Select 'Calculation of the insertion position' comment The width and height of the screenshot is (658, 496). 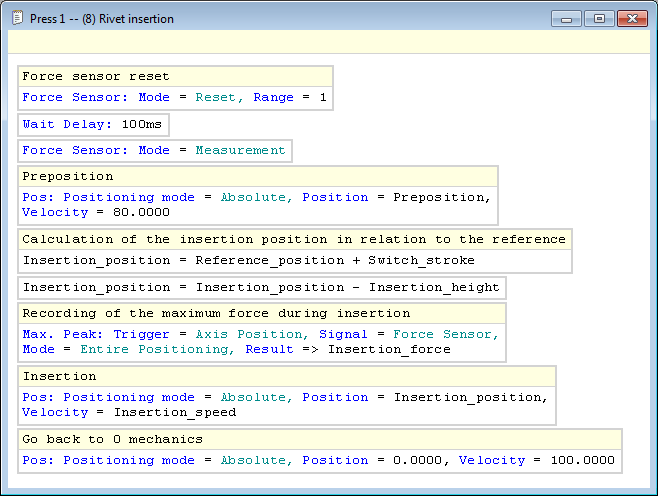coord(295,239)
